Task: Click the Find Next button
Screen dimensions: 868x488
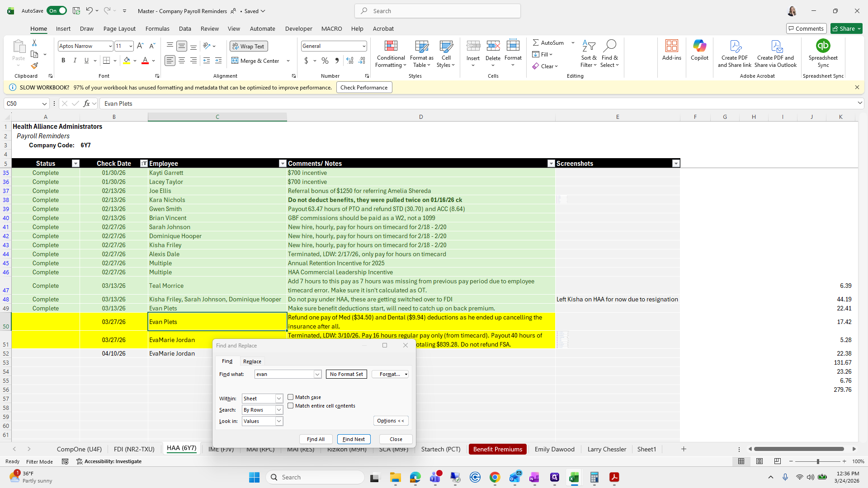Action: [x=354, y=439]
